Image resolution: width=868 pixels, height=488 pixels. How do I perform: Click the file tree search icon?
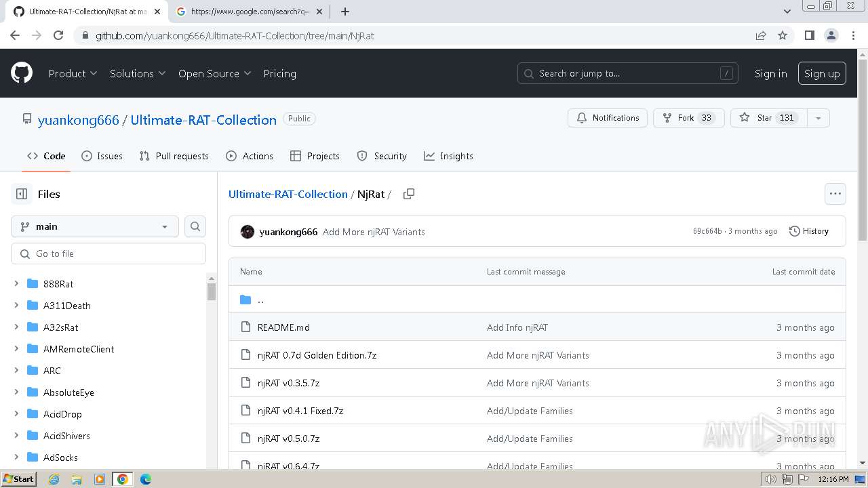195,226
